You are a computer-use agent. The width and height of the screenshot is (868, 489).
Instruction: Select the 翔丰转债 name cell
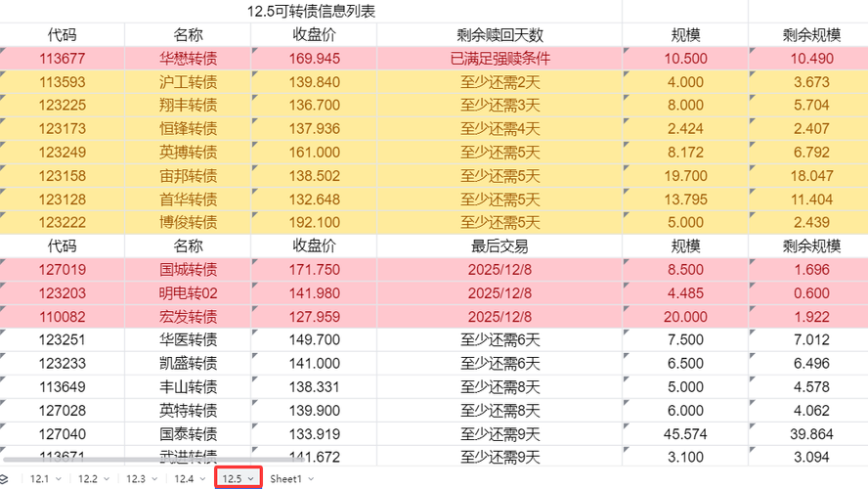[x=189, y=106]
